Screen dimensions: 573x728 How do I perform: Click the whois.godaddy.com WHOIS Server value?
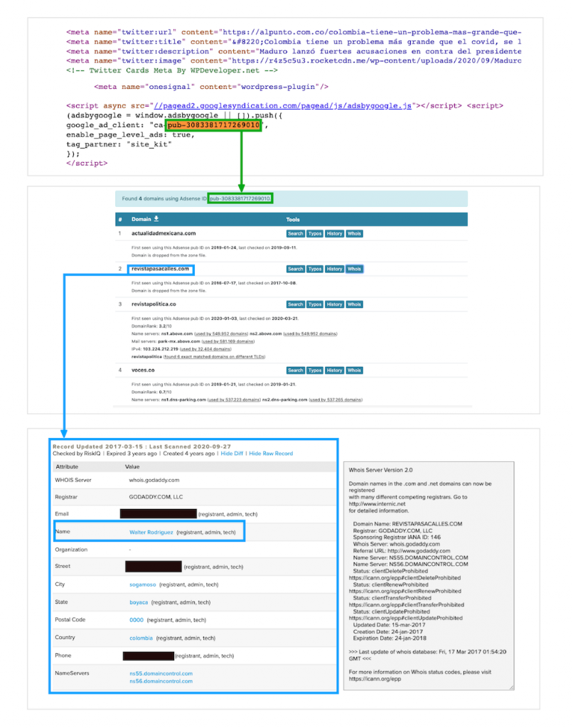pyautogui.click(x=154, y=480)
